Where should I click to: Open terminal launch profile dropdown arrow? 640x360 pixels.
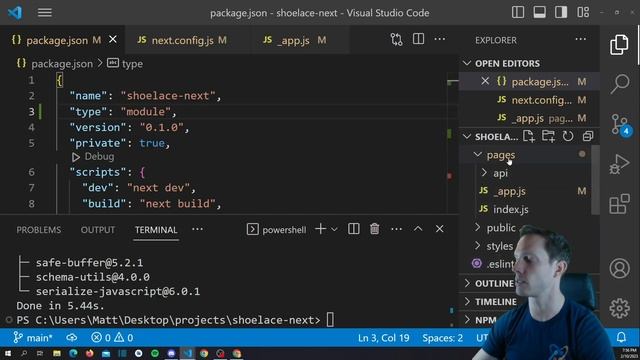[x=334, y=229]
